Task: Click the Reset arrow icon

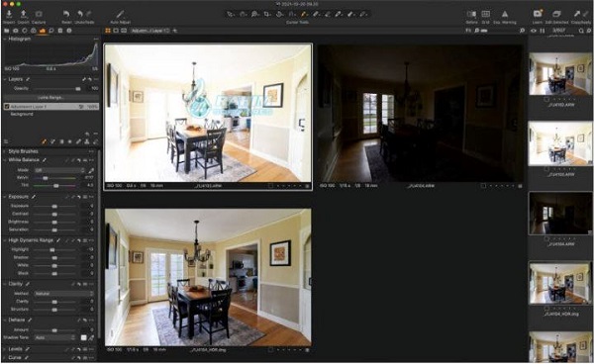Action: point(66,15)
